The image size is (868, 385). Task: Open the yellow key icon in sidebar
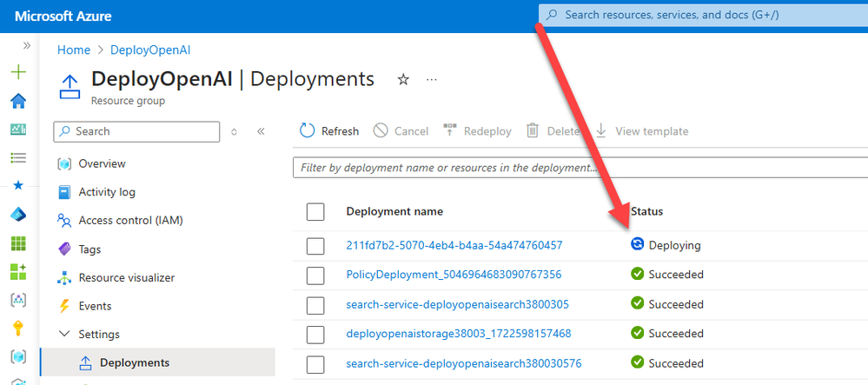(x=18, y=329)
